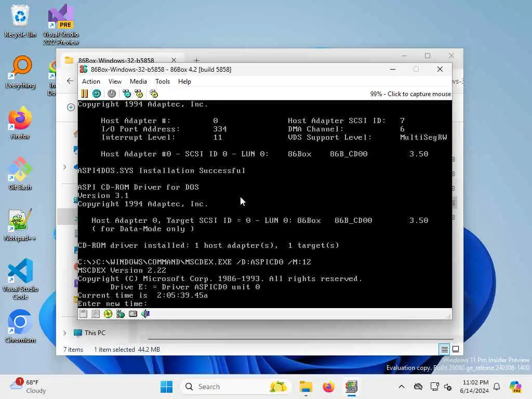The image size is (532, 399).
Task: Close the 86Box emulator window
Action: [440, 69]
